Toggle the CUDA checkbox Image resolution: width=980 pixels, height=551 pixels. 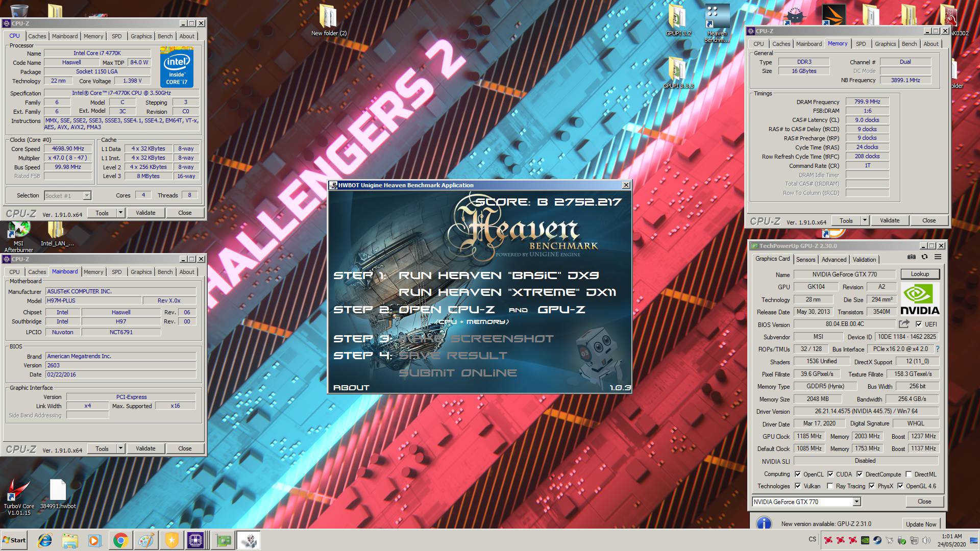coord(830,474)
